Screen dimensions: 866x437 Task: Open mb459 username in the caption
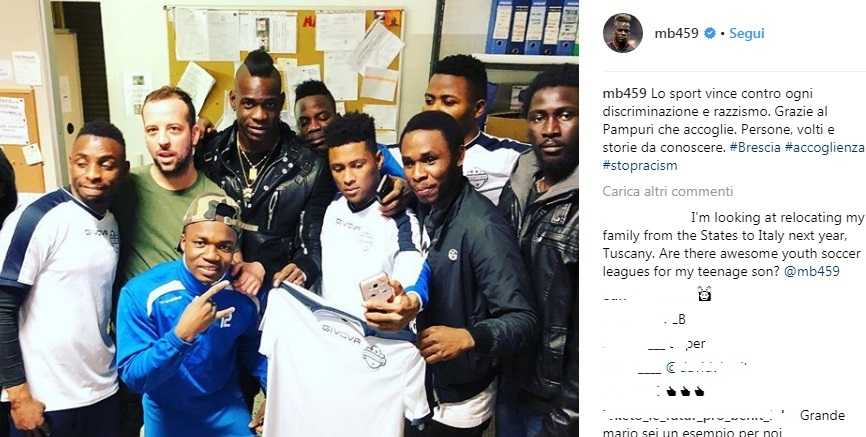coord(624,93)
